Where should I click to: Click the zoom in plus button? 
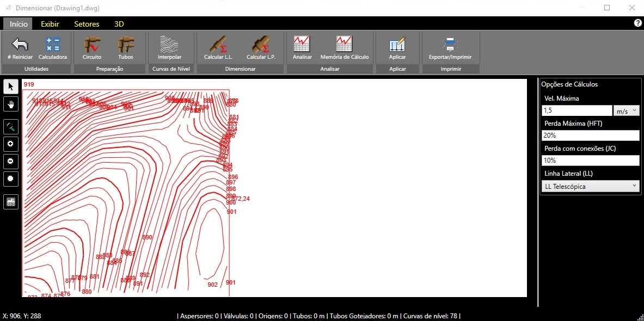(x=11, y=144)
